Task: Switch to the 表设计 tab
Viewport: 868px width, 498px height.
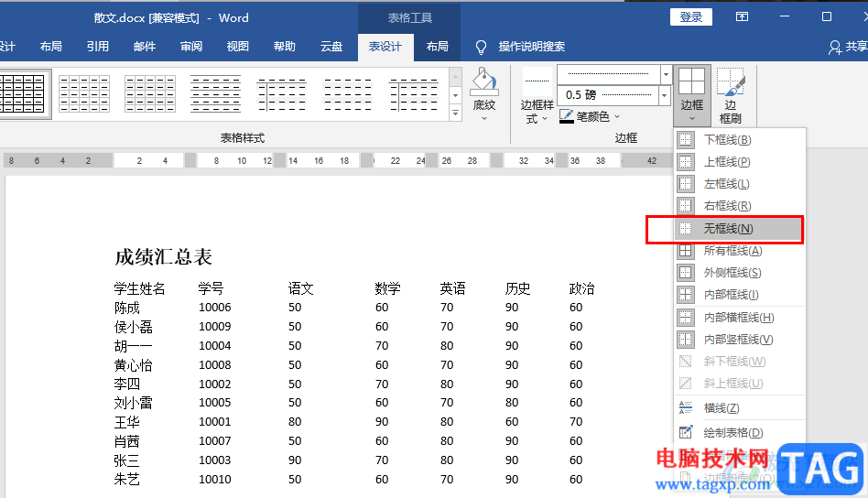Action: point(385,47)
